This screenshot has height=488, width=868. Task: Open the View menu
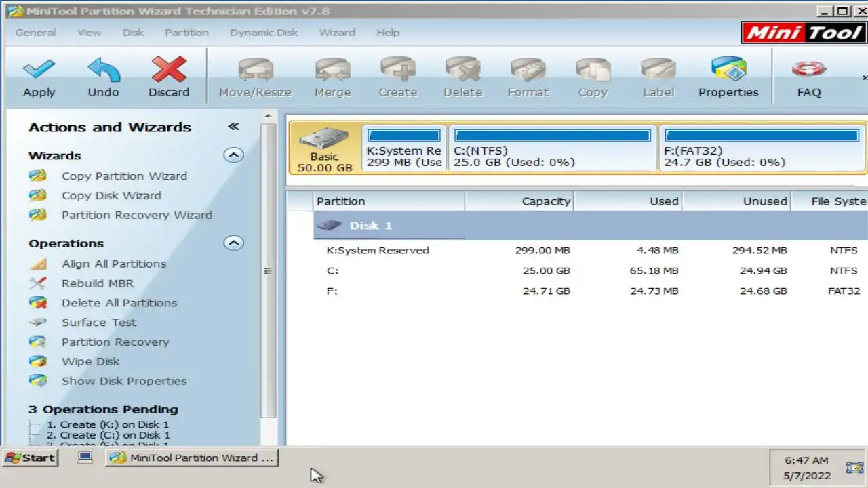[x=89, y=33]
